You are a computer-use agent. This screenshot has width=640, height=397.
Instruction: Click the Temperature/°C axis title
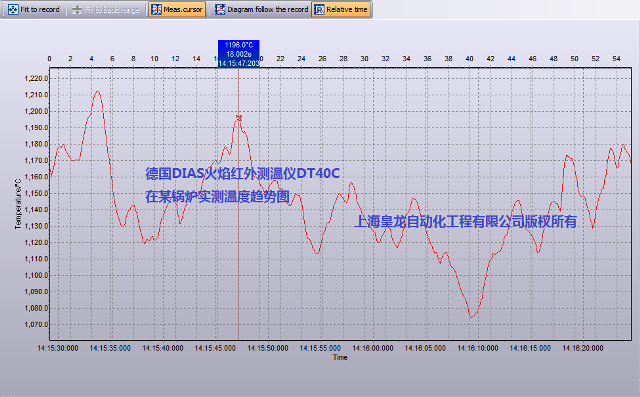[x=18, y=203]
